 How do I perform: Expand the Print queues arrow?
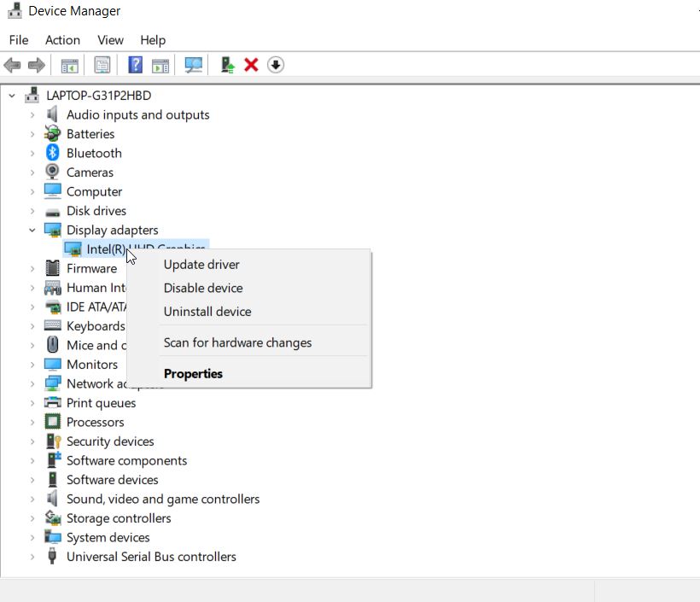tap(32, 403)
